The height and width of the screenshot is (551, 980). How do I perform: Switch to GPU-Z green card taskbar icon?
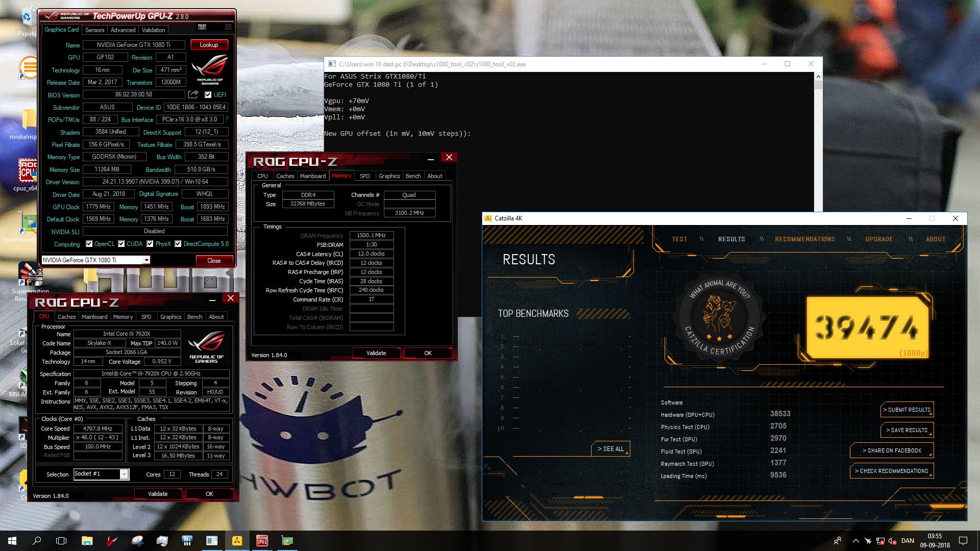click(x=287, y=541)
